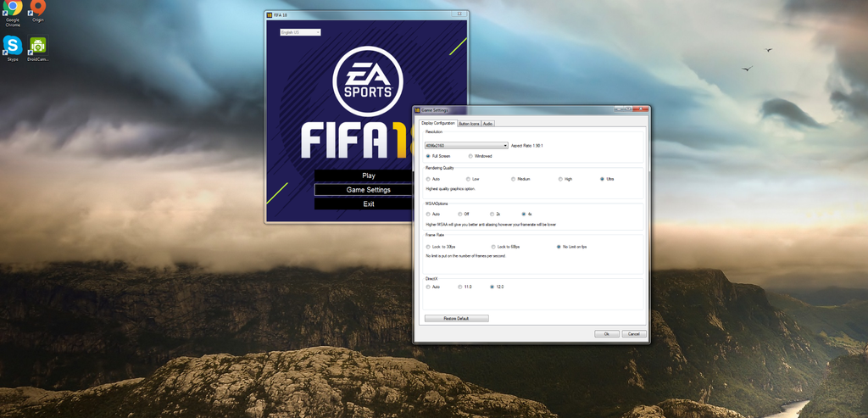Image resolution: width=868 pixels, height=418 pixels.
Task: Close the Game Settings window
Action: [x=641, y=109]
